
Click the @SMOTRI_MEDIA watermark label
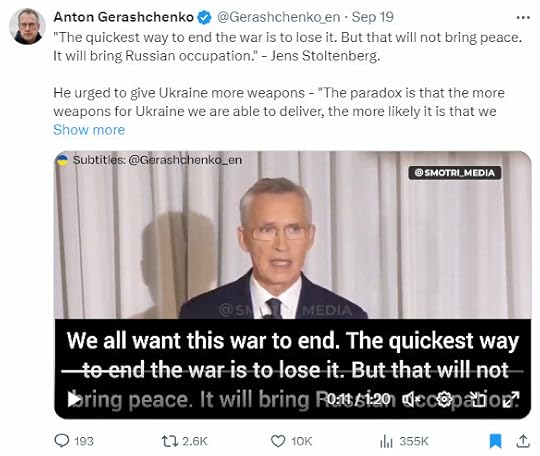[x=455, y=173]
